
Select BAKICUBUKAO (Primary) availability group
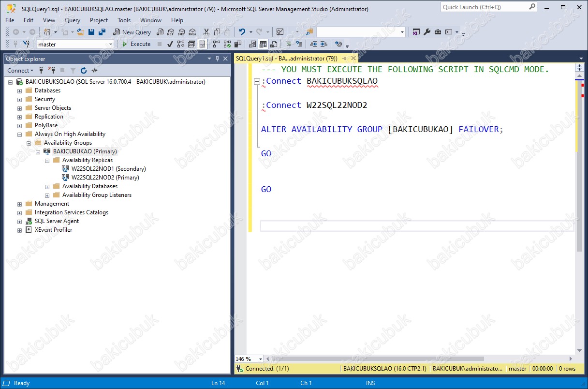tap(85, 151)
